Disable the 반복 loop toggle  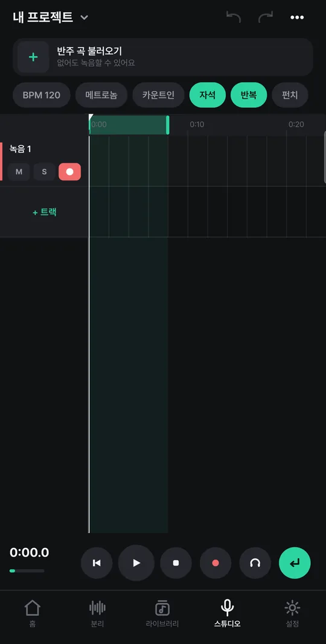[249, 95]
